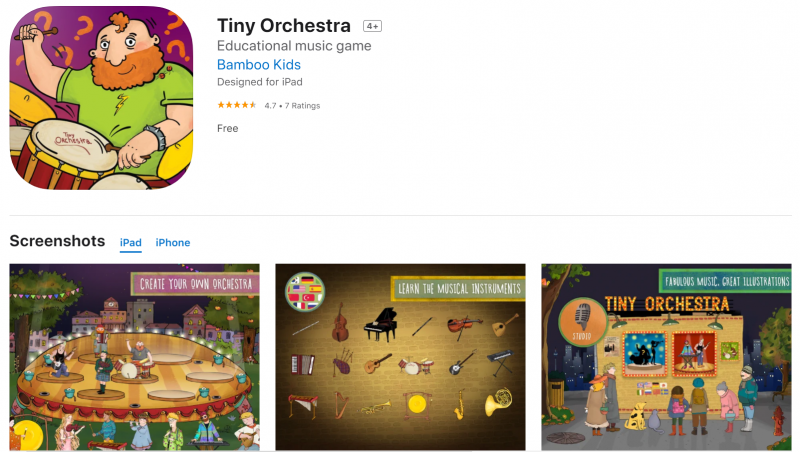This screenshot has height=452, width=800.
Task: Open the Learn the Musical Instruments screenshot
Action: (x=401, y=357)
